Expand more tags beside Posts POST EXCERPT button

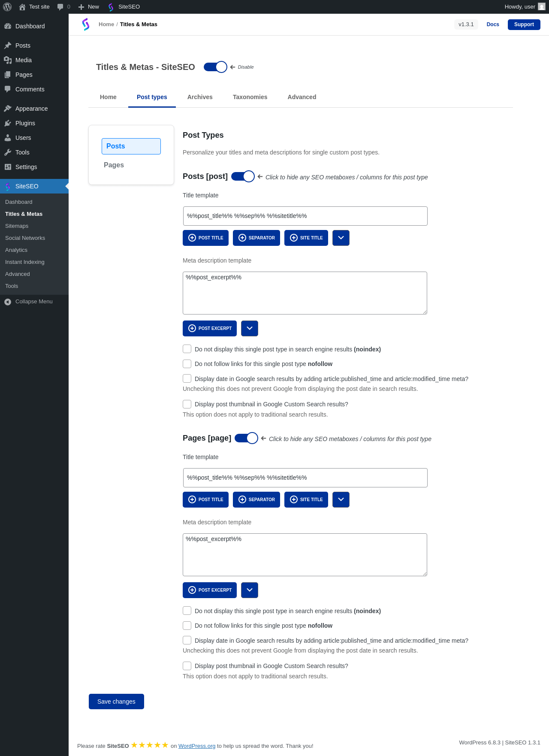coord(250,328)
